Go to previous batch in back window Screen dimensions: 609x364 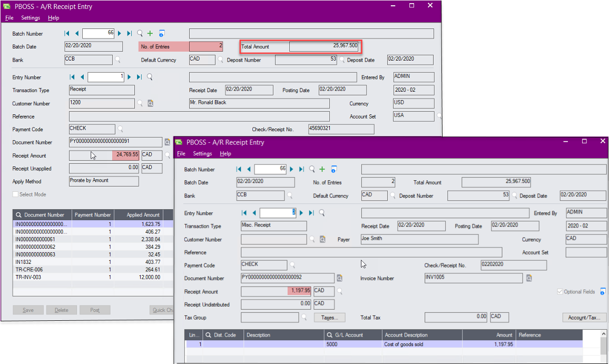pyautogui.click(x=77, y=33)
